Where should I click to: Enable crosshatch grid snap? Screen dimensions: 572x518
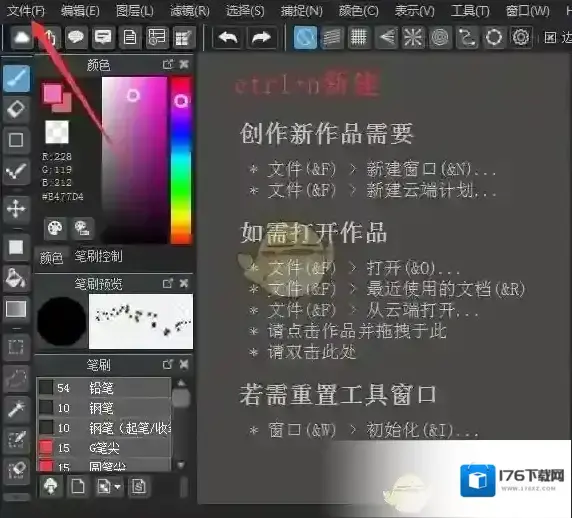pos(359,37)
